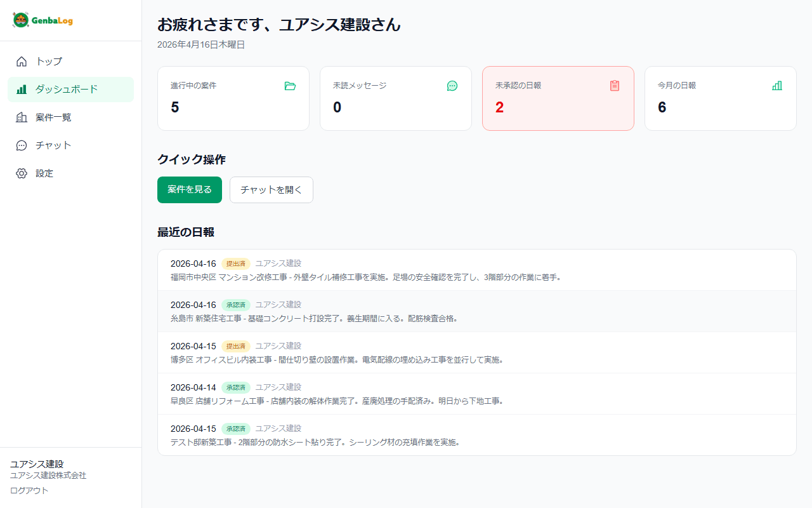Select the 案件一覧 building icon in sidebar
This screenshot has width=812, height=508.
point(21,117)
